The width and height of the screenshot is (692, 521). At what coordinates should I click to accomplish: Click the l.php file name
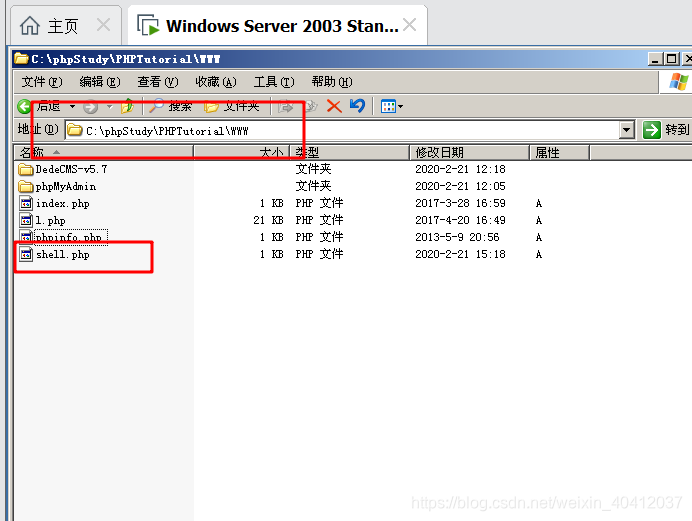[x=50, y=220]
